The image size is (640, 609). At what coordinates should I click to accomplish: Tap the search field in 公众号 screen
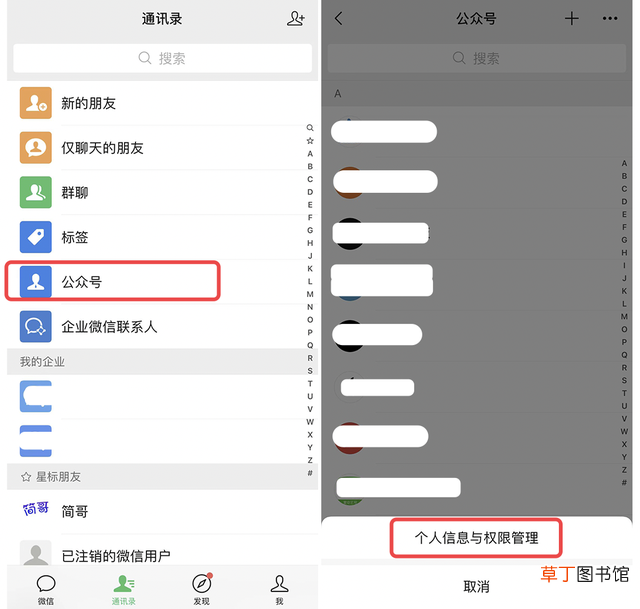(477, 58)
